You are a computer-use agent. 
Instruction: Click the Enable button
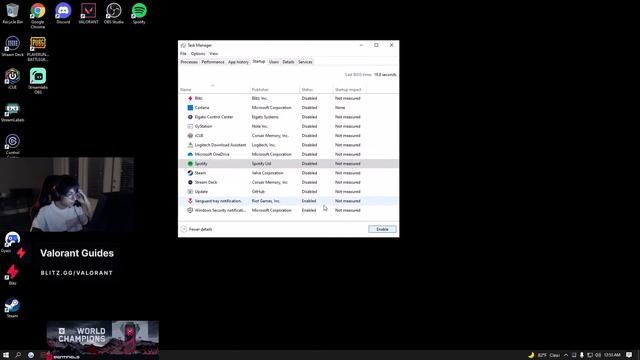(x=382, y=229)
